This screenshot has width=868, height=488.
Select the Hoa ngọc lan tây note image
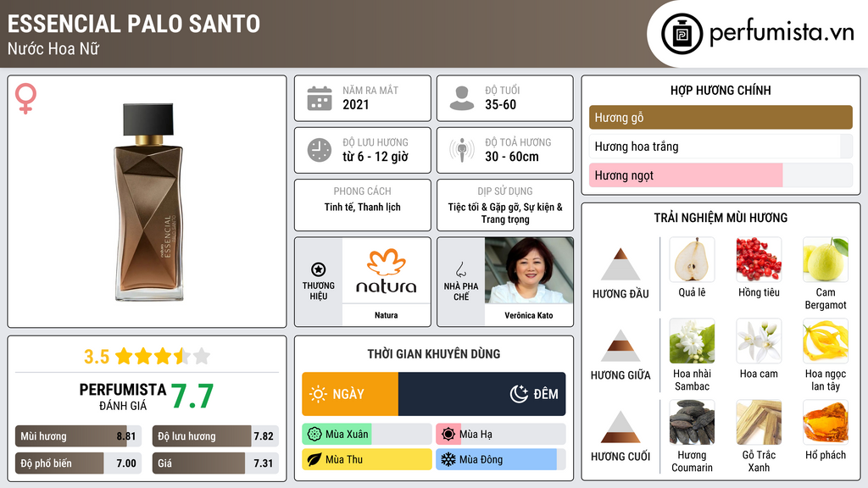coord(826,341)
